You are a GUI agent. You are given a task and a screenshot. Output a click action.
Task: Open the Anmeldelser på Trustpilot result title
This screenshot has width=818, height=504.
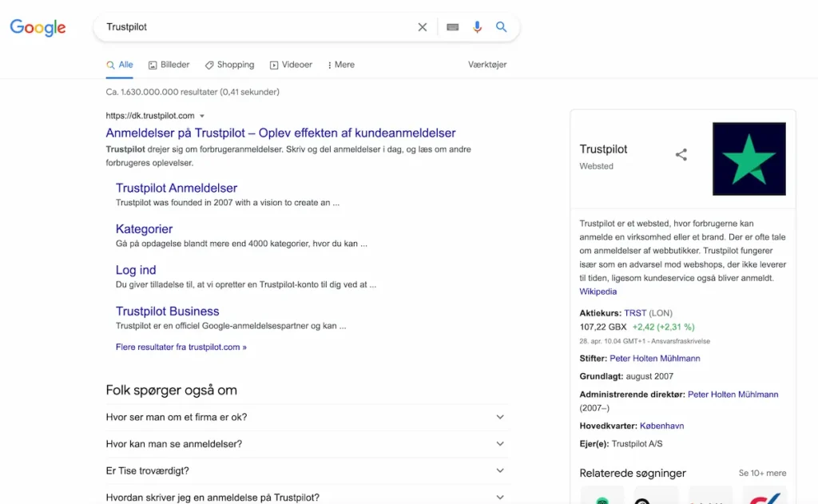click(x=280, y=133)
